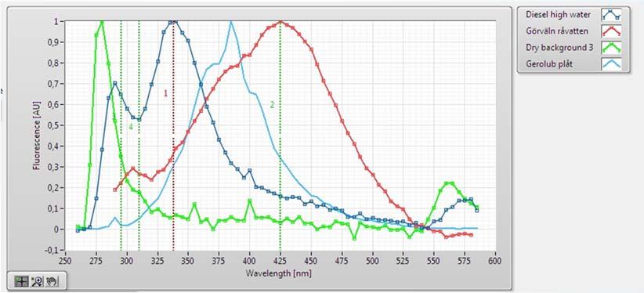
Task: Click the green cursor label '4'
Action: tap(131, 127)
